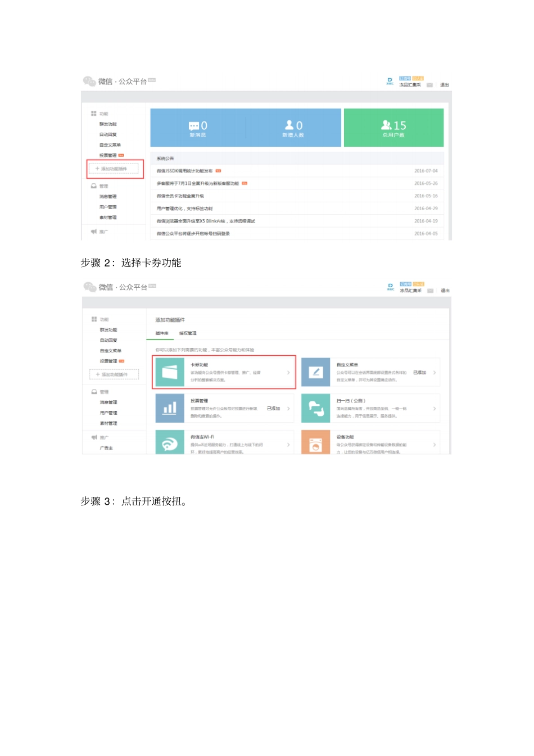534x756 pixels.
Task: Open announcement 用户管理优化，支持标签功能
Action: pos(184,209)
